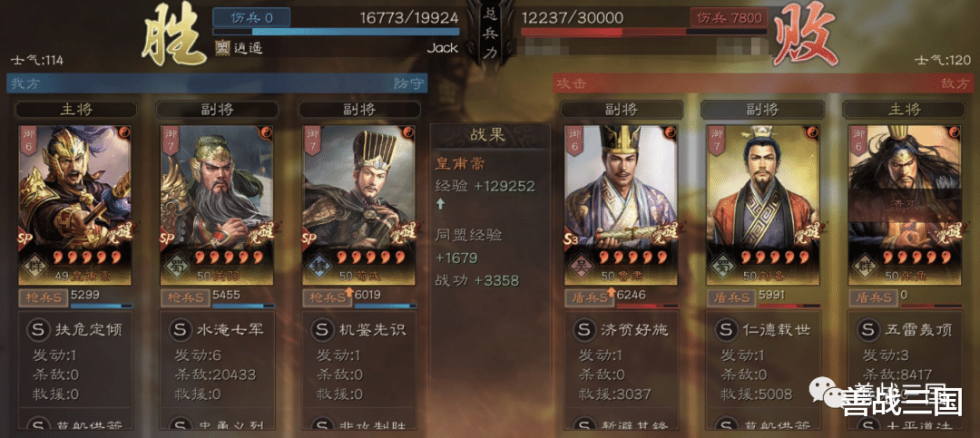This screenshot has height=438, width=980.
Task: Open the 关羽 general portrait card
Action: click(x=216, y=205)
